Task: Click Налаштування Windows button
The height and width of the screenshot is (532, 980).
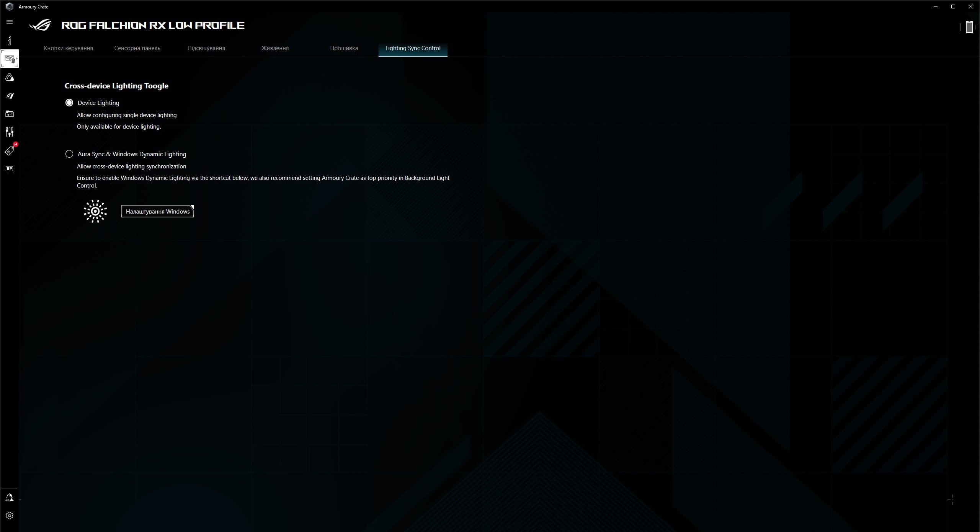Action: [157, 211]
